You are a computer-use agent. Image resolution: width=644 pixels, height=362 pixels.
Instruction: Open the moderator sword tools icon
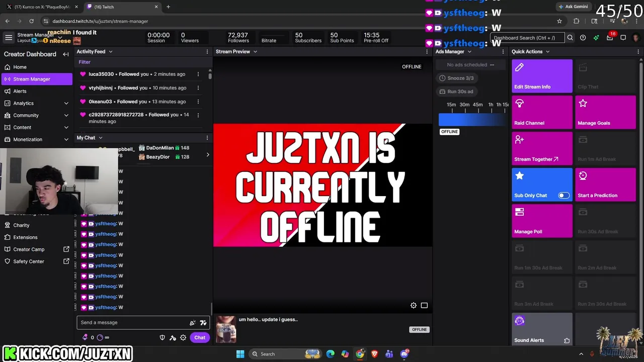coord(173,338)
